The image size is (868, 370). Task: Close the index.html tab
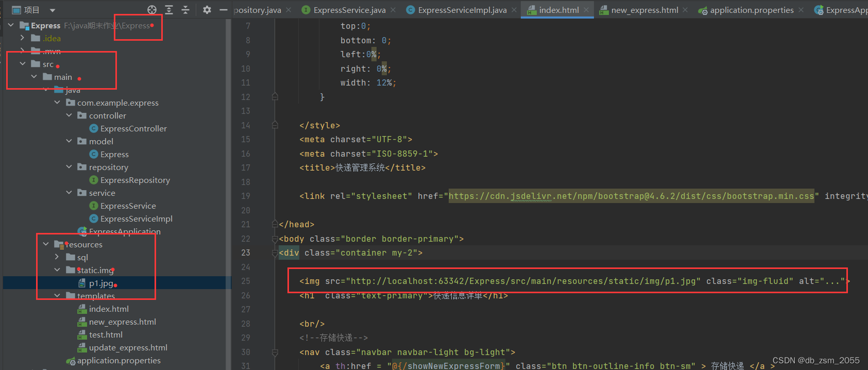click(586, 10)
